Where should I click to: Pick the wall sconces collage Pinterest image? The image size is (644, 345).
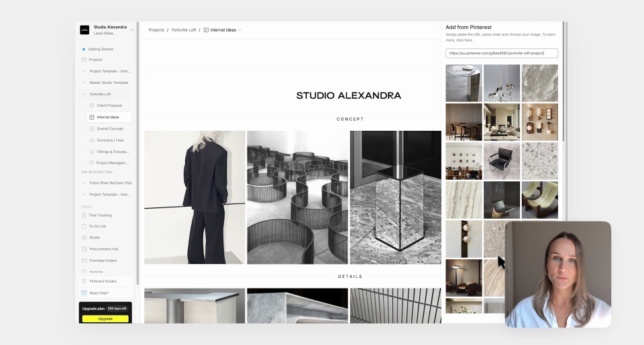[539, 122]
